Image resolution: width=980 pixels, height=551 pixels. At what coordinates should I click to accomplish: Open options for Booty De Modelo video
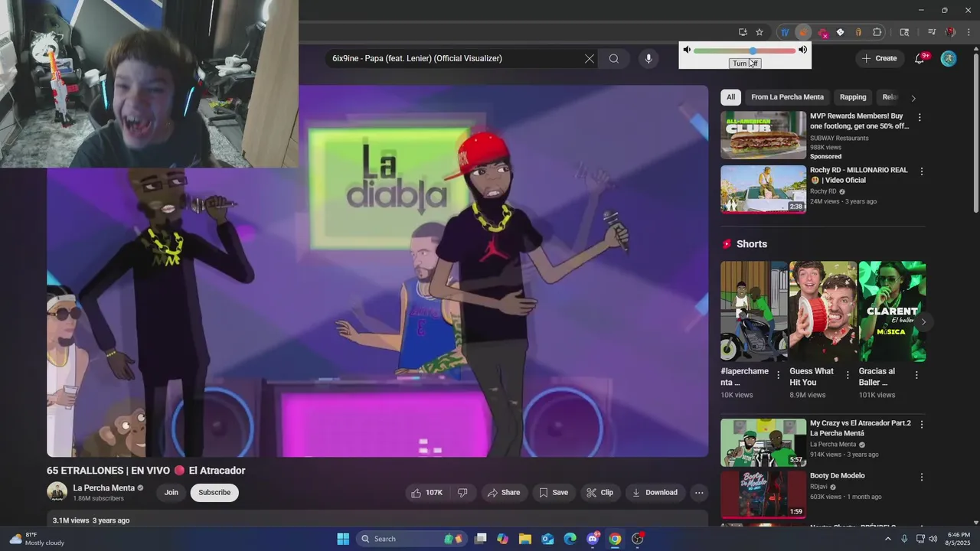click(922, 477)
